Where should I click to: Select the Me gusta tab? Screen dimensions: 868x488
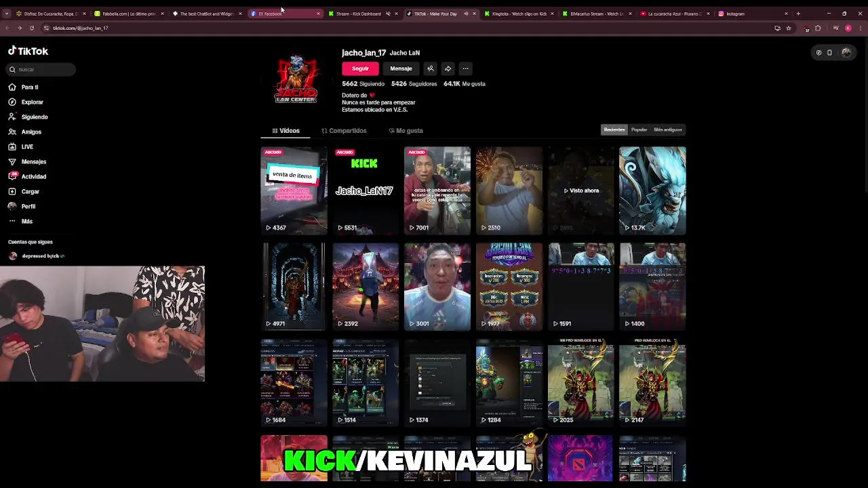click(406, 130)
